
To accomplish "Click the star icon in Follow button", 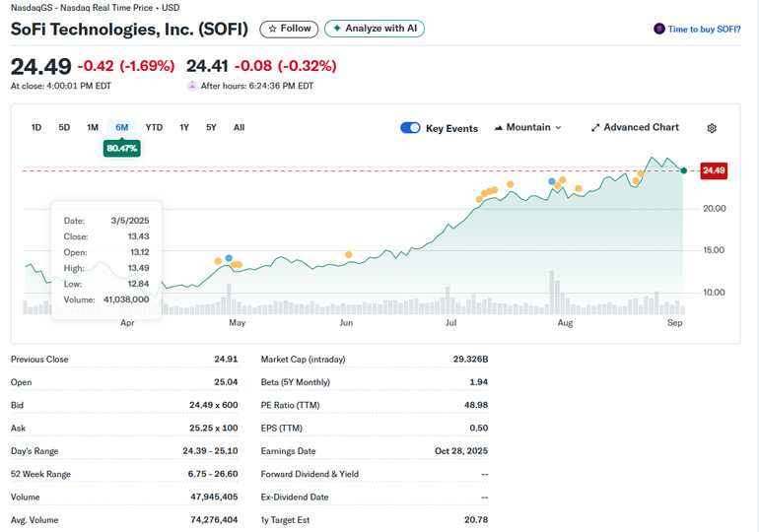I will [x=273, y=29].
